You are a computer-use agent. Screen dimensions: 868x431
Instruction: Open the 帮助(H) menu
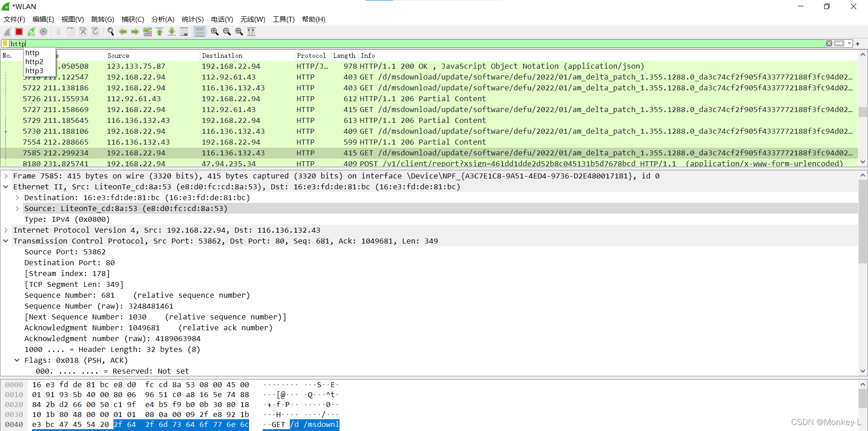[x=313, y=19]
